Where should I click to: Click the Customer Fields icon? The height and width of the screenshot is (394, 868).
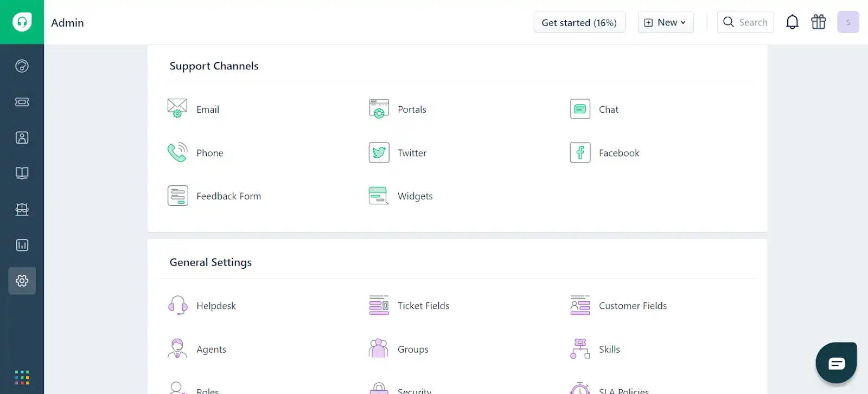click(580, 305)
